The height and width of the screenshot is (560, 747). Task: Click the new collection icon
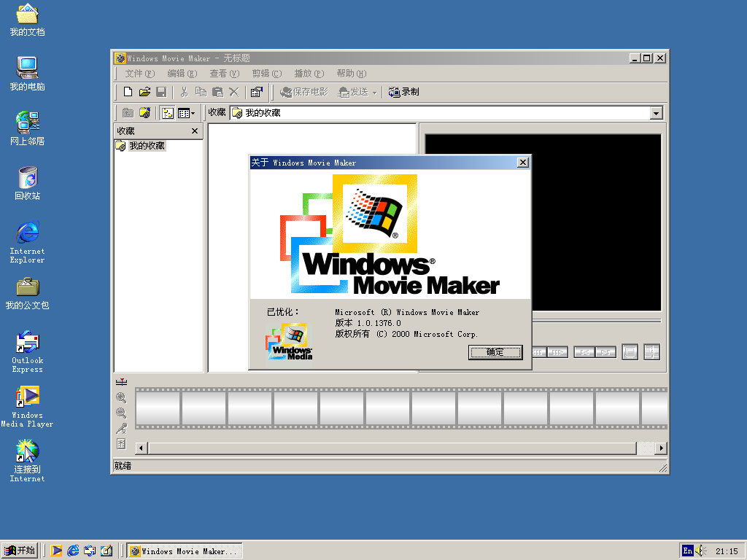coord(145,113)
